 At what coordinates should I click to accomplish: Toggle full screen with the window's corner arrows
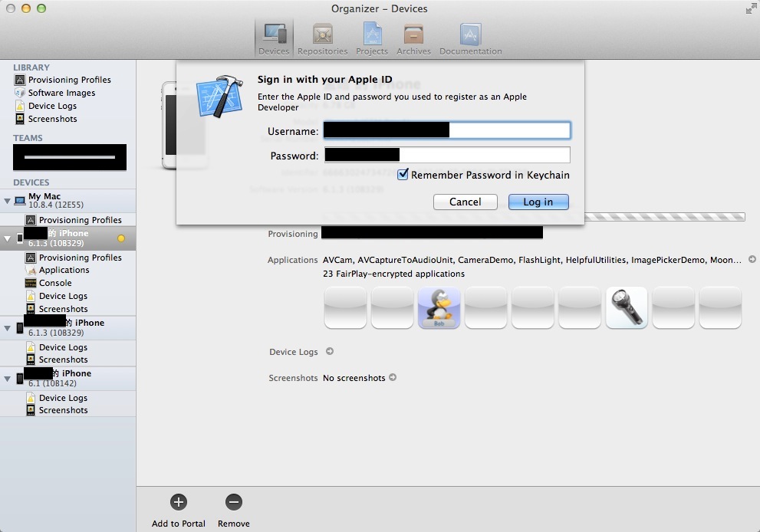click(751, 8)
